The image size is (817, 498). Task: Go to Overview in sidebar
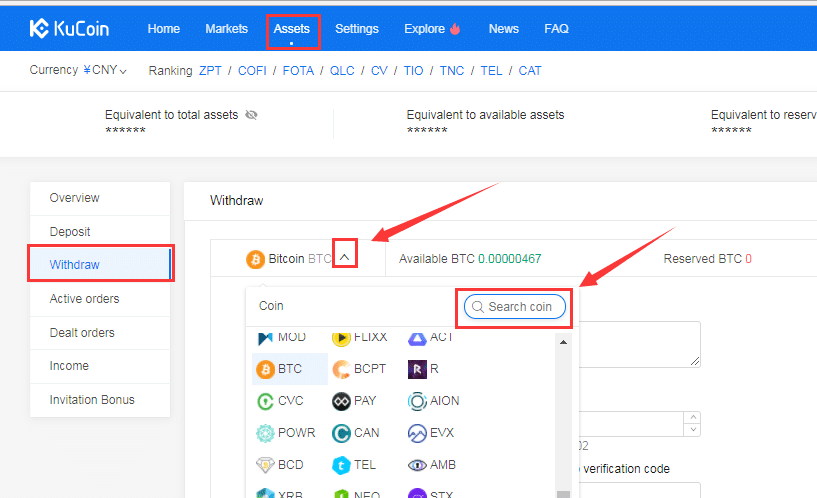click(100, 198)
